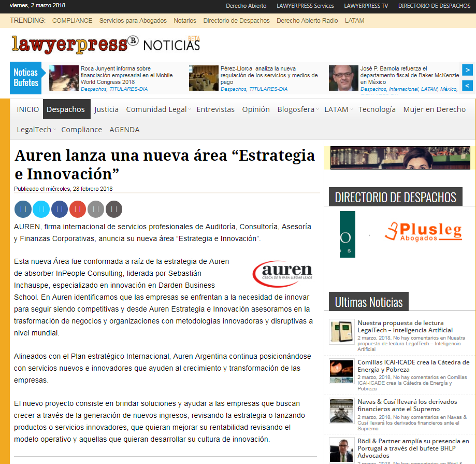Click the light blue Twitter share circle
Viewport: 476px width, 464px height.
(x=41, y=209)
